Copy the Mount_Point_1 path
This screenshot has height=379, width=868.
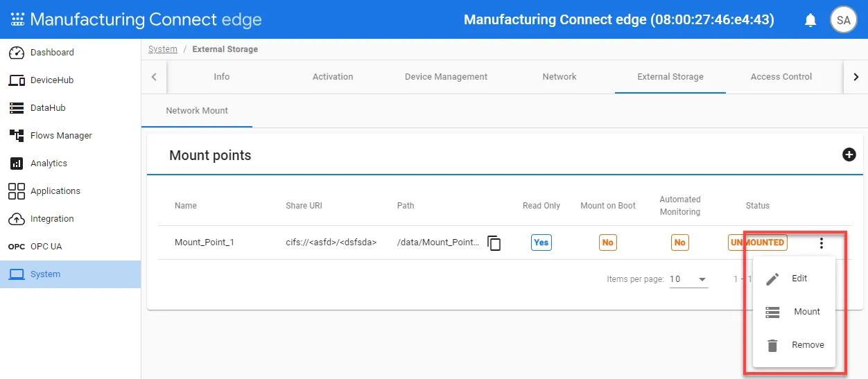coord(494,243)
